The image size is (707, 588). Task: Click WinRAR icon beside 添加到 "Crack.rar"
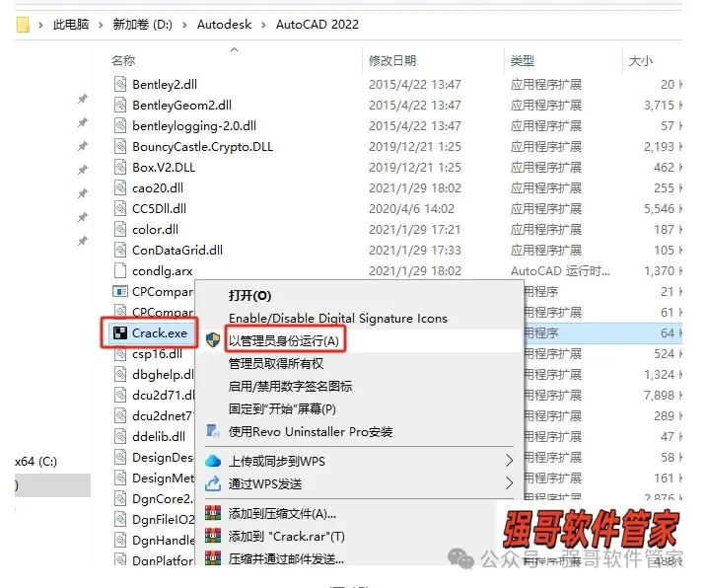(x=213, y=536)
